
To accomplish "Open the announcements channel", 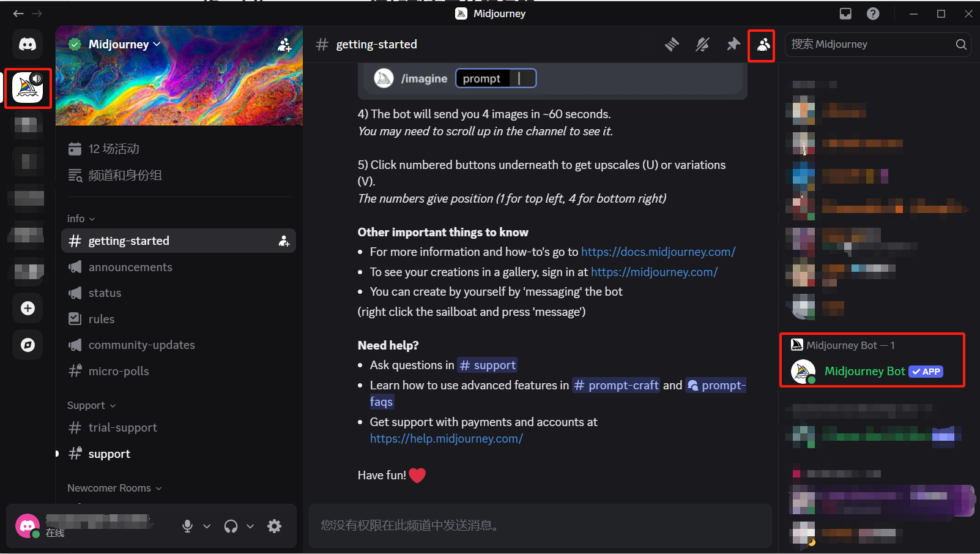I will pos(130,267).
